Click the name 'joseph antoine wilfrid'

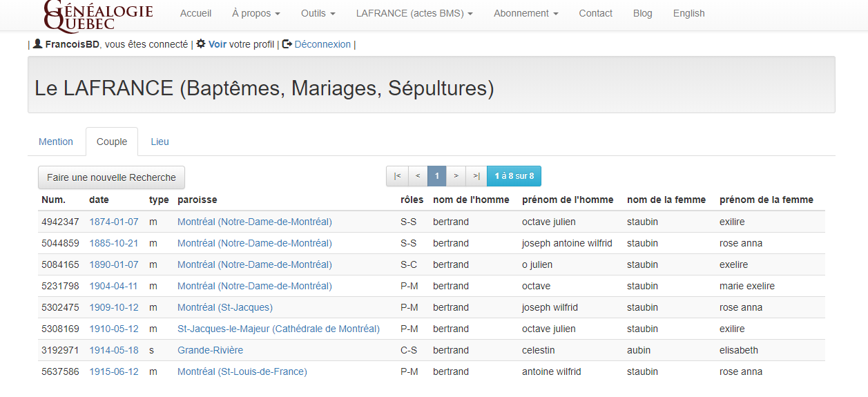pyautogui.click(x=567, y=243)
